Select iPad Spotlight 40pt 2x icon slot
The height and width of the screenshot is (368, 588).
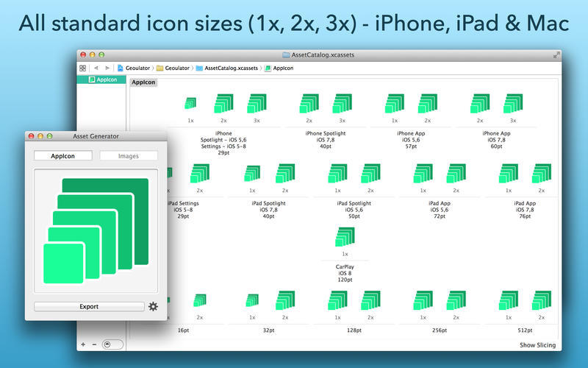(285, 173)
